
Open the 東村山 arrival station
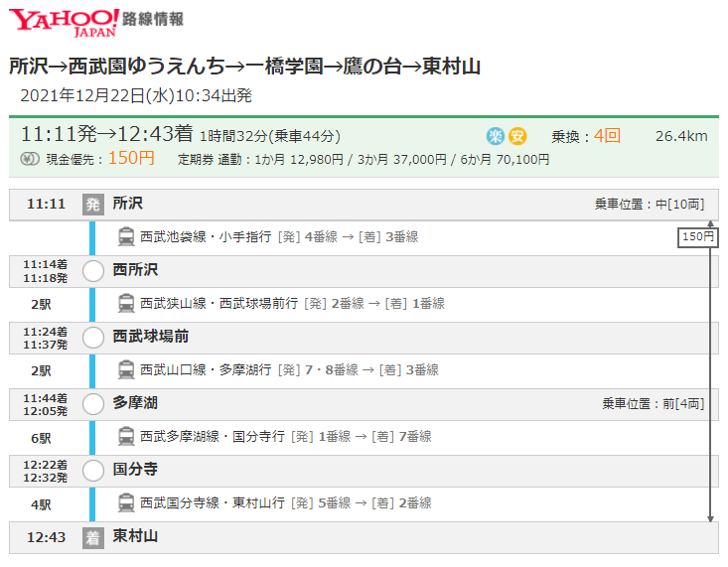tap(135, 536)
